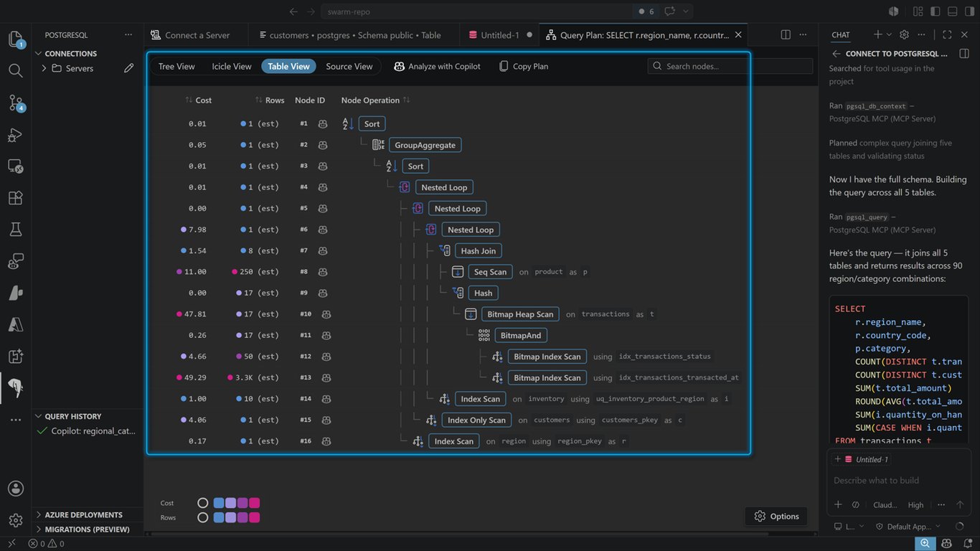
Task: Switch to Table View mode
Action: [x=288, y=66]
